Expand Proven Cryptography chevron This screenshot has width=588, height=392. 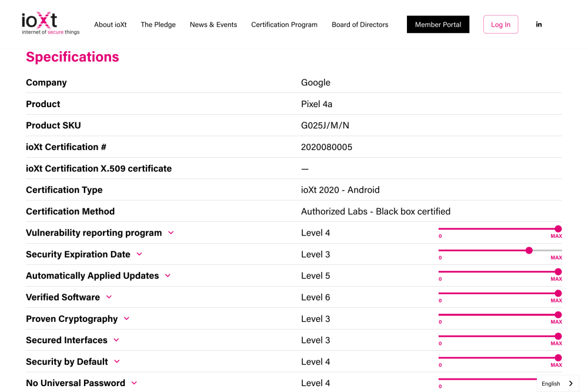click(x=126, y=319)
